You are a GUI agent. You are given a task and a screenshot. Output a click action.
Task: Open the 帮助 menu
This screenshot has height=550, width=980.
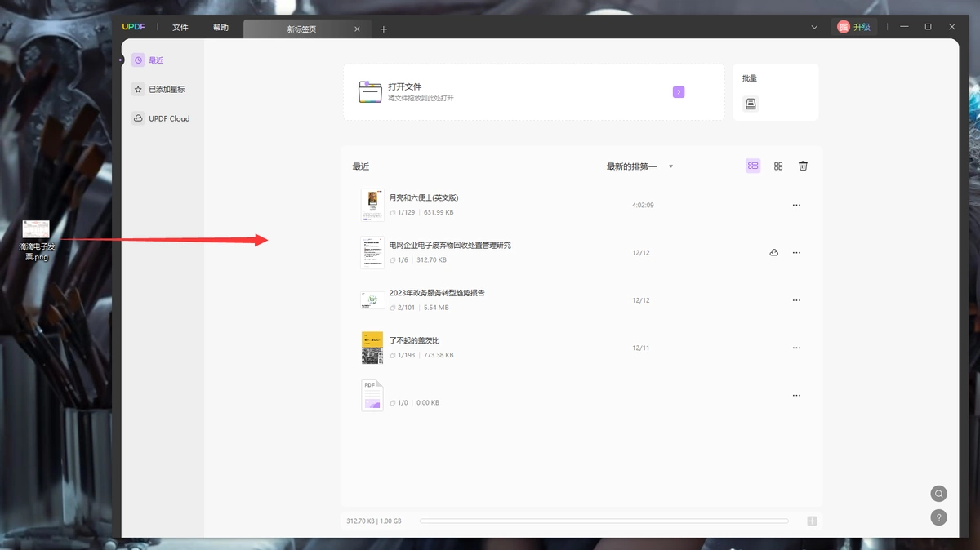[x=220, y=27]
